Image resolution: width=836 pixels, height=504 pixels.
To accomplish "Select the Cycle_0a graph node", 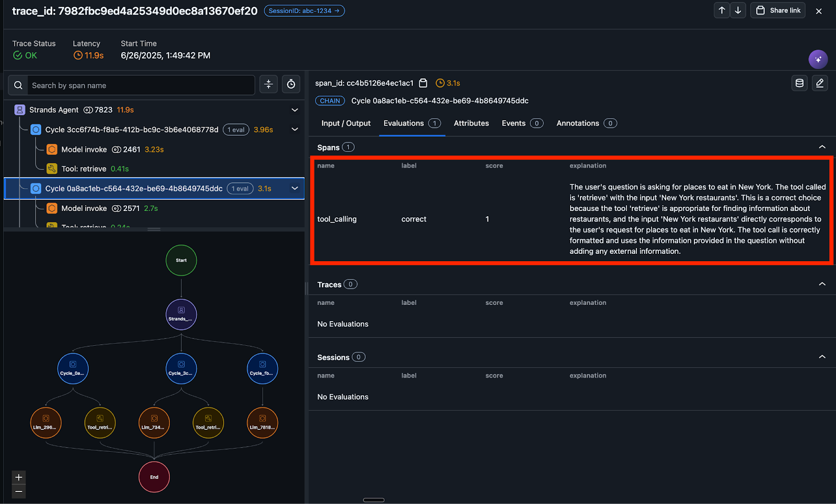I will [x=73, y=369].
